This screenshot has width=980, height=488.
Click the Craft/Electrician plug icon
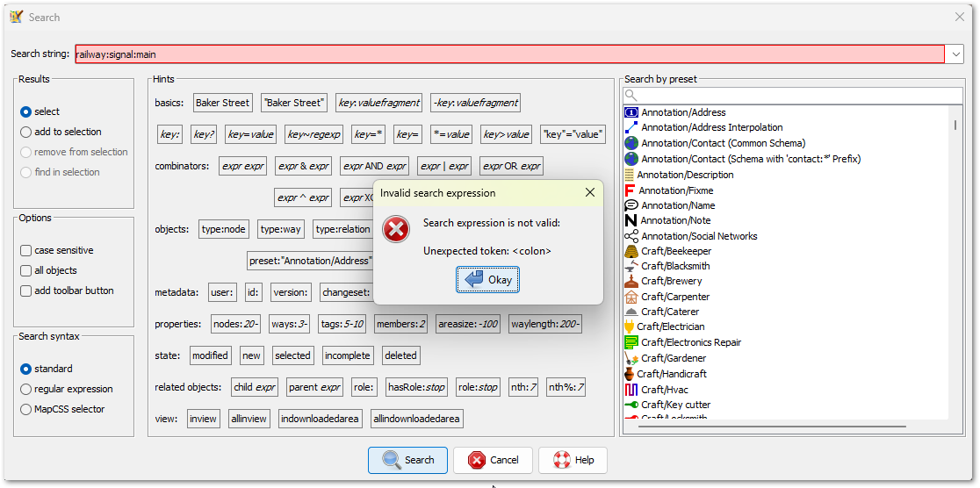pyautogui.click(x=630, y=327)
